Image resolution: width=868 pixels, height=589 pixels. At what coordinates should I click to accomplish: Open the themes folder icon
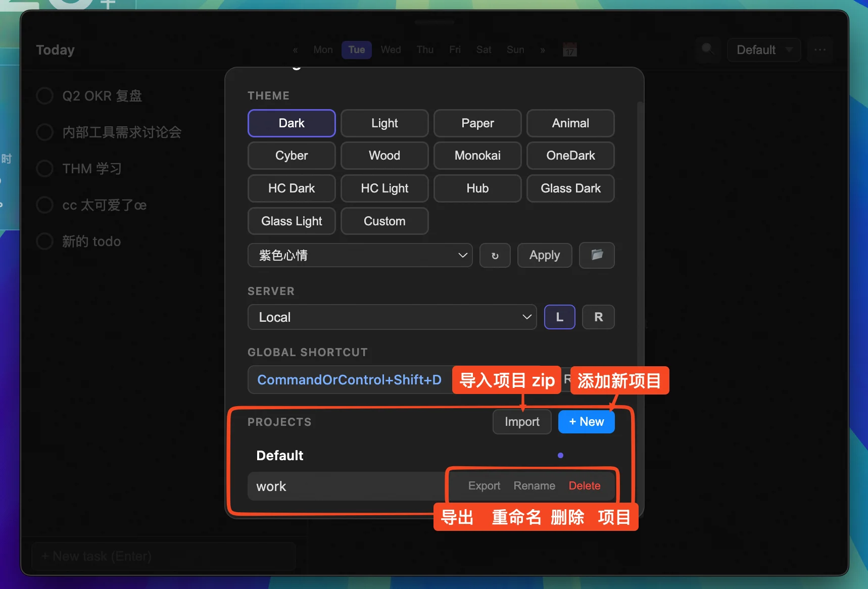pos(597,255)
